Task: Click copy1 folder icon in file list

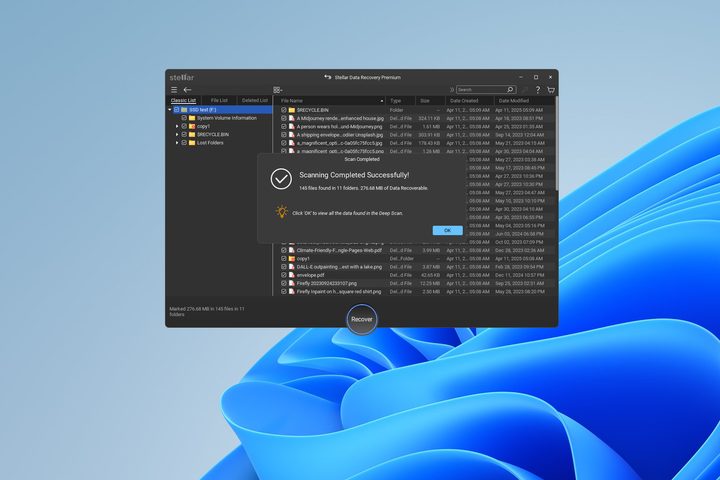Action: [x=292, y=259]
